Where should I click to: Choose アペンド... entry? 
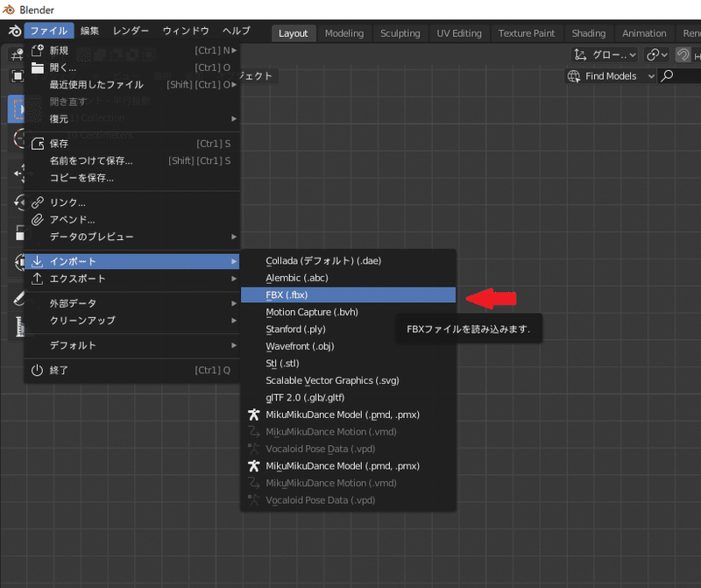click(132, 220)
